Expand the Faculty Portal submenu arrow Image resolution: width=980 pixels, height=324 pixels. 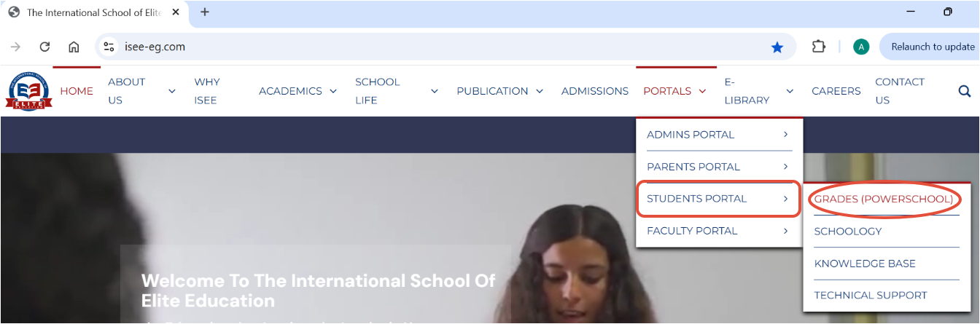(x=786, y=231)
